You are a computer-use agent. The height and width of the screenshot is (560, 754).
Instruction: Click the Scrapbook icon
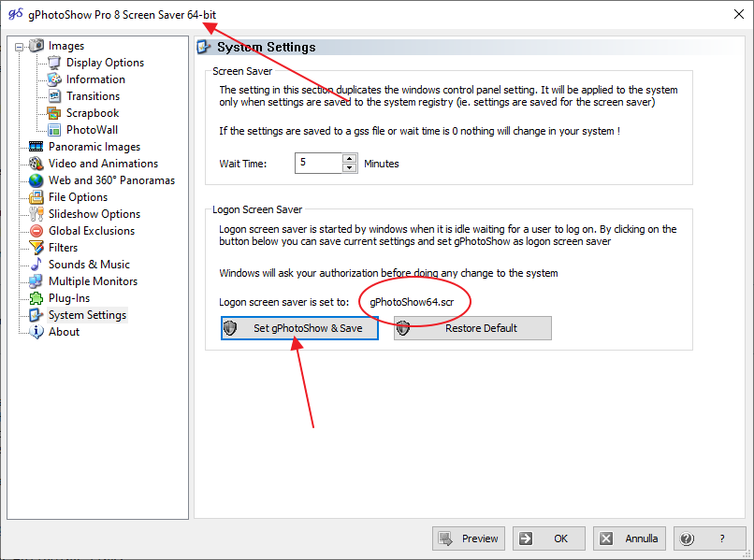(x=54, y=113)
